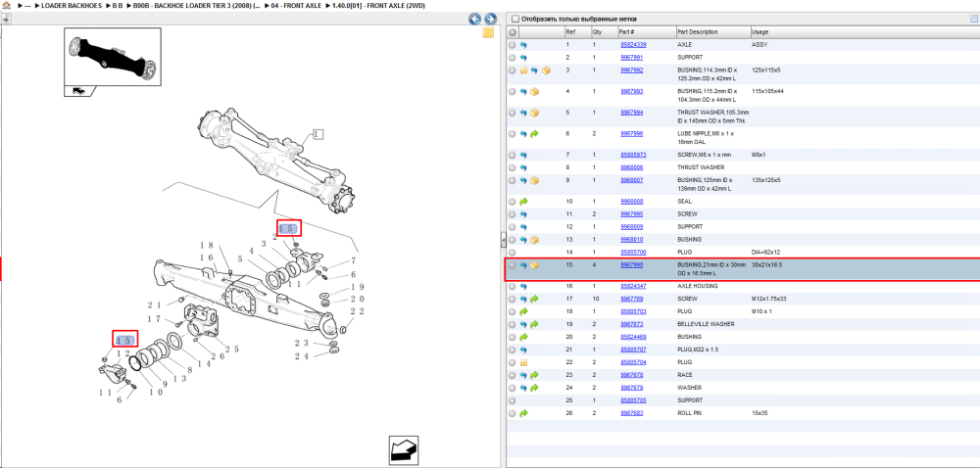
Task: Click callout 1 on the axle diagram
Action: coord(318,134)
